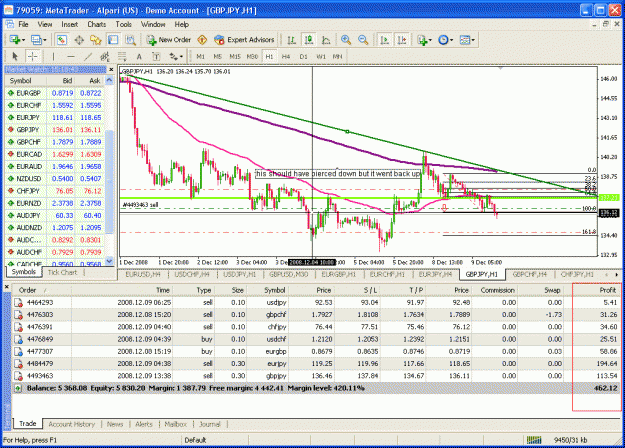Open the Data Window toolbar icon

(79, 40)
